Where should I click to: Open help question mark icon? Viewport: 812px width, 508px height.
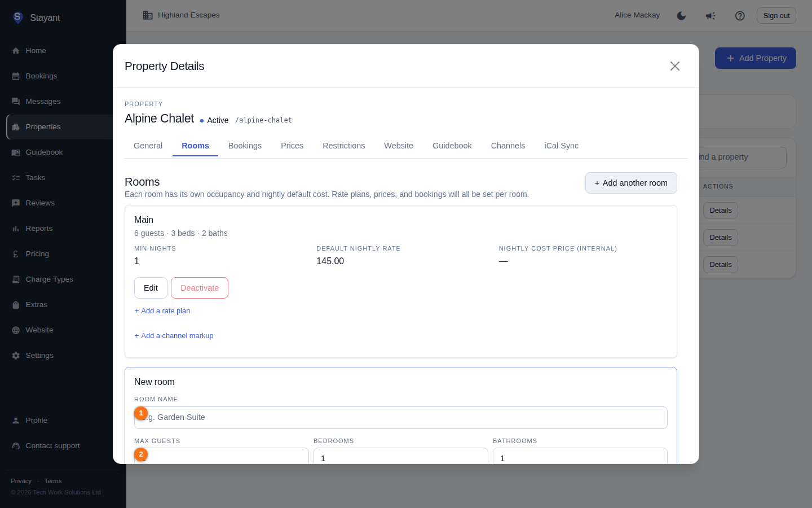(x=740, y=16)
